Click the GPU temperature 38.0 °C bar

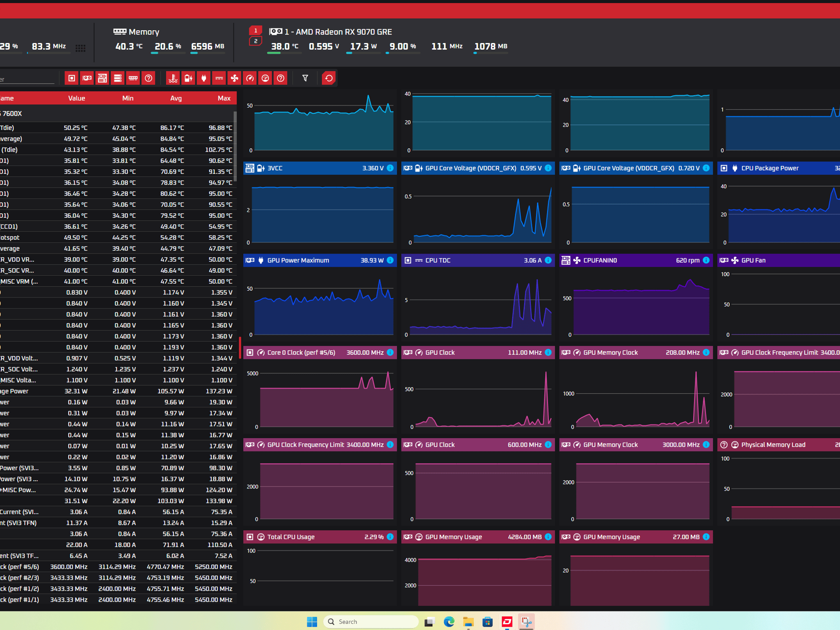pos(284,53)
